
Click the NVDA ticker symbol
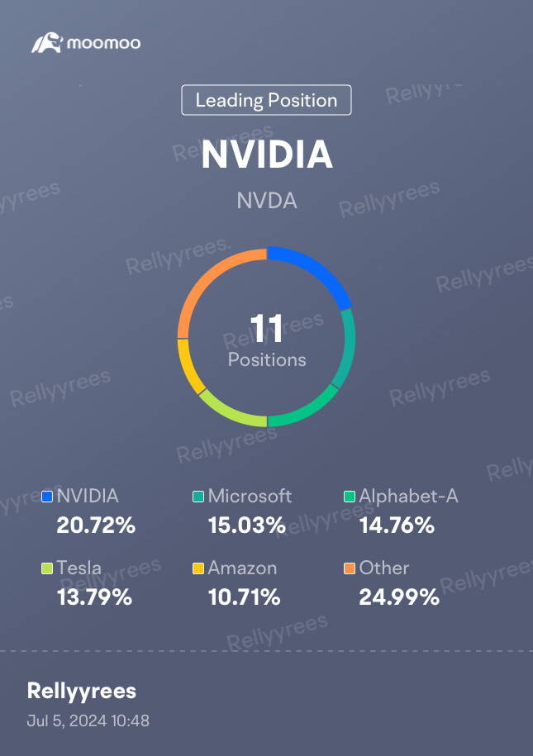coord(267,201)
